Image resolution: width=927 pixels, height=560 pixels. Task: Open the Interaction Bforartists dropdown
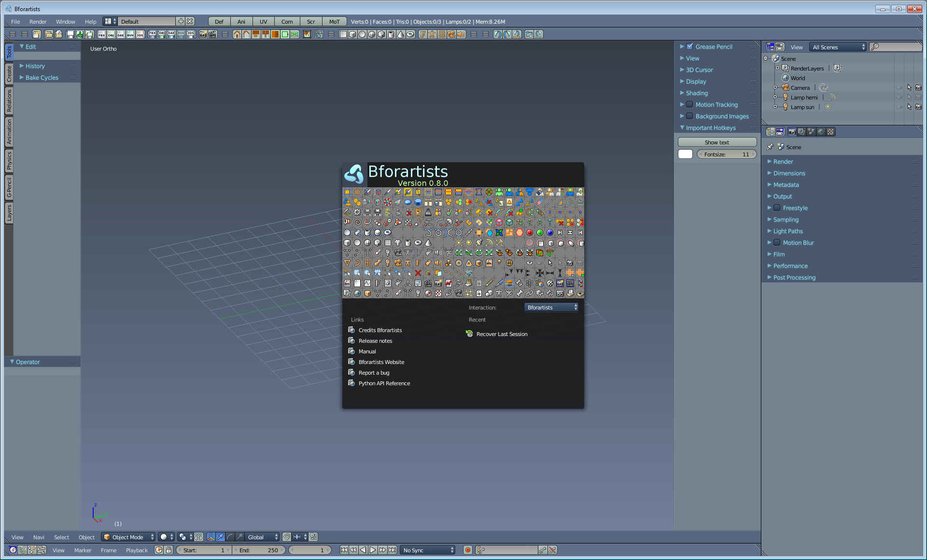click(x=551, y=307)
